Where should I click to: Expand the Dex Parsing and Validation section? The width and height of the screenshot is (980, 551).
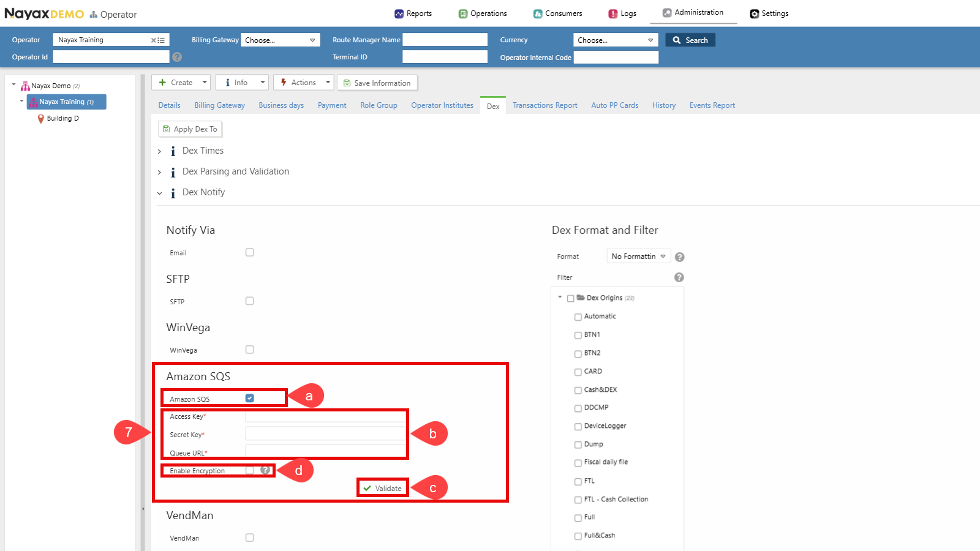(x=160, y=172)
